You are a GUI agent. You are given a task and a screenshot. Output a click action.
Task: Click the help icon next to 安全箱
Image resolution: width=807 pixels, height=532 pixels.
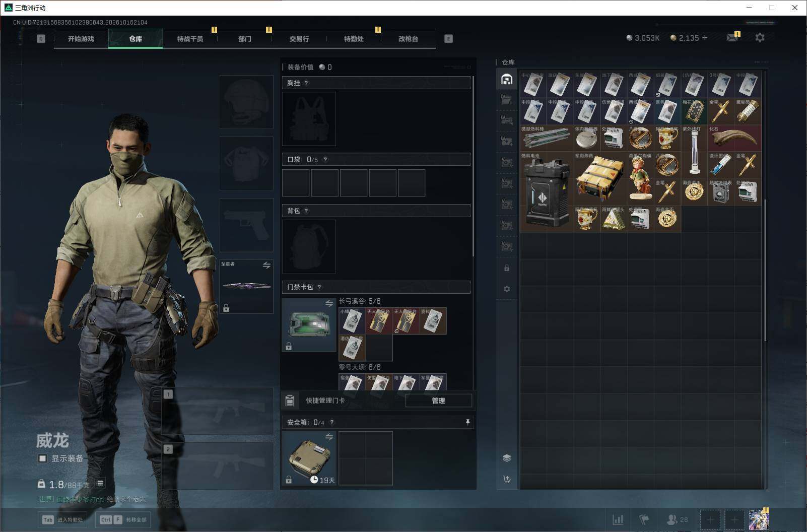pyautogui.click(x=331, y=423)
